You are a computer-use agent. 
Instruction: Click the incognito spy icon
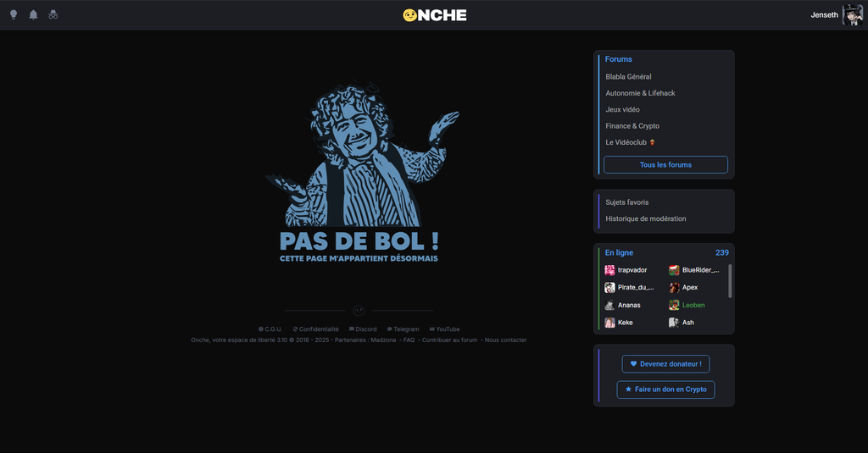(53, 15)
